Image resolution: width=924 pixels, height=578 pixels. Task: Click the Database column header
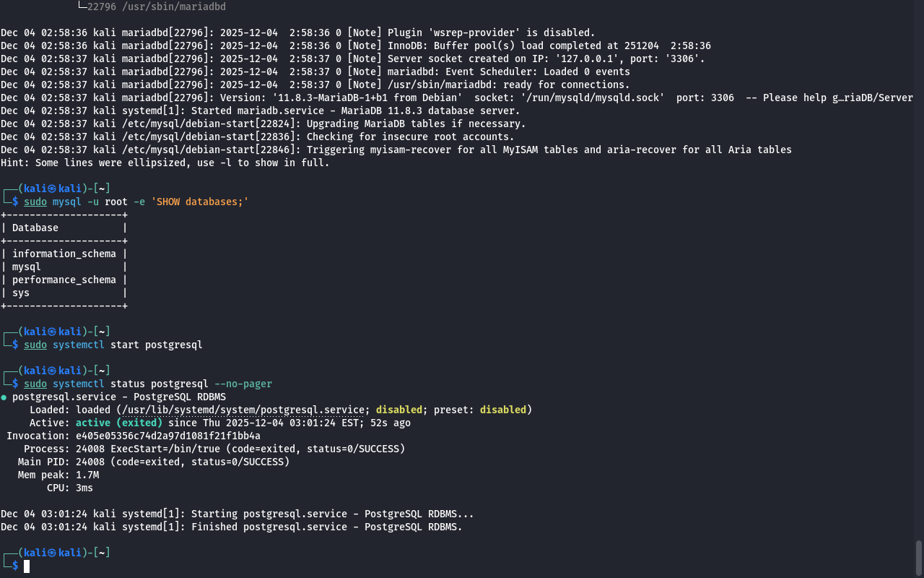click(35, 228)
